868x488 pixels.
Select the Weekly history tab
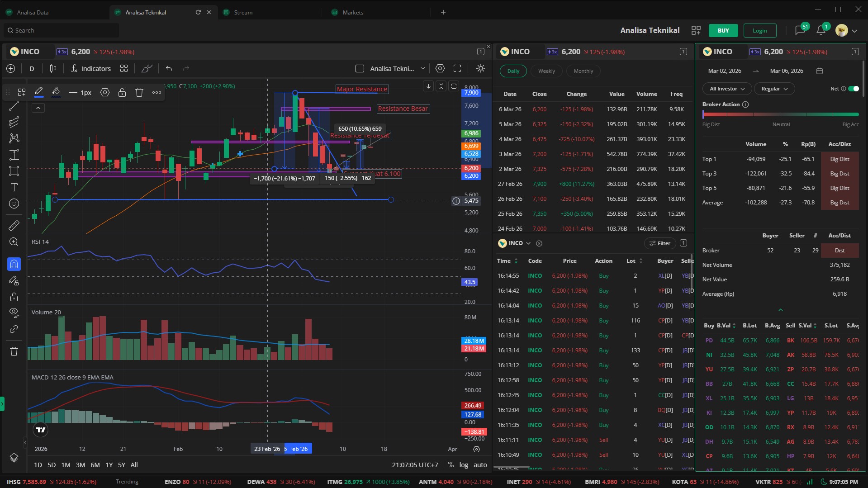tap(546, 71)
